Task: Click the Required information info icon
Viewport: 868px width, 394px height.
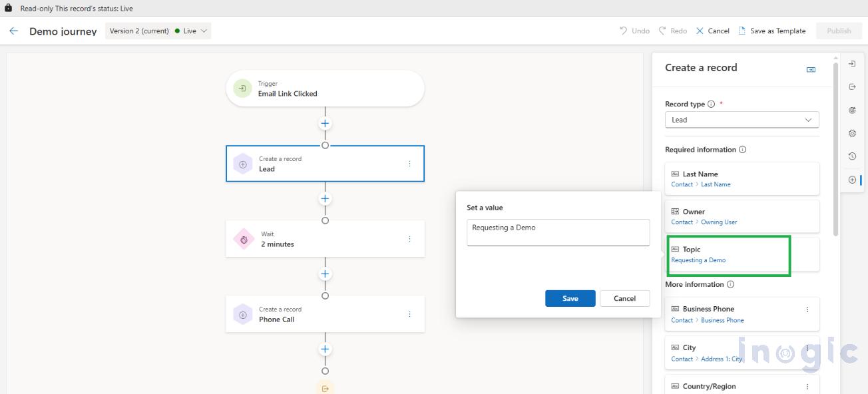Action: click(742, 150)
